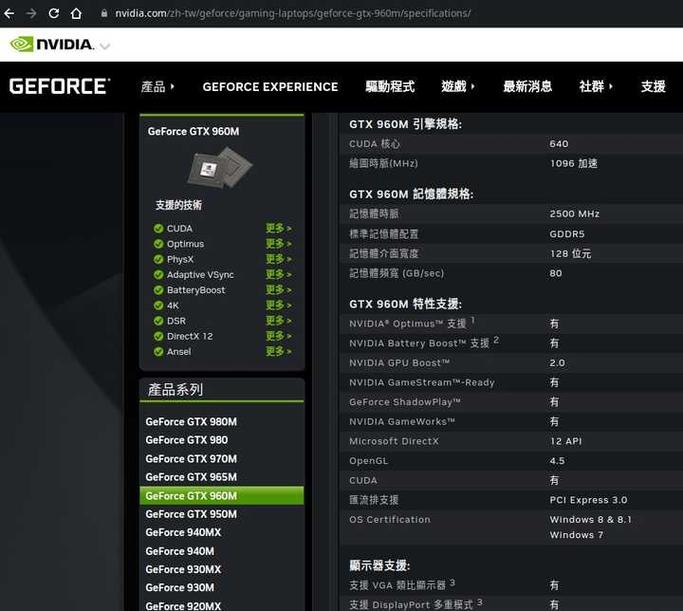Image resolution: width=683 pixels, height=611 pixels.
Task: Expand the arrow next to 社群
Action: pos(611,87)
